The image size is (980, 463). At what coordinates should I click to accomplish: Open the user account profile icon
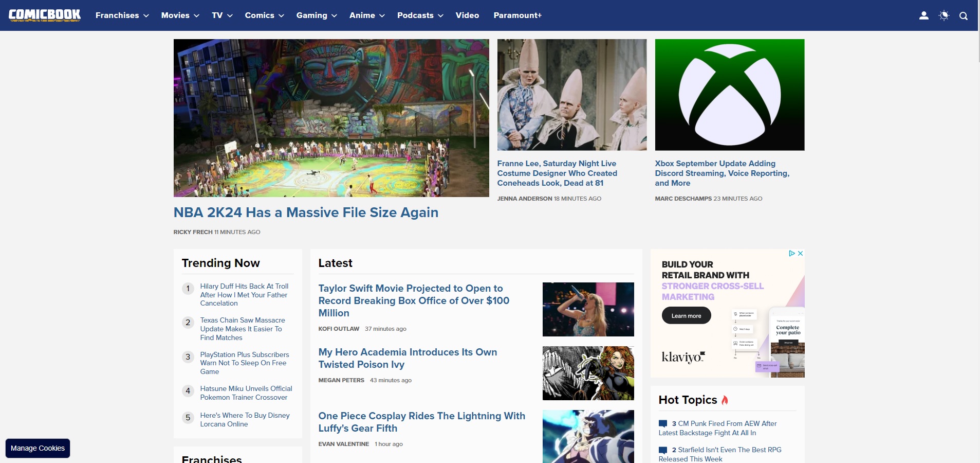[923, 15]
